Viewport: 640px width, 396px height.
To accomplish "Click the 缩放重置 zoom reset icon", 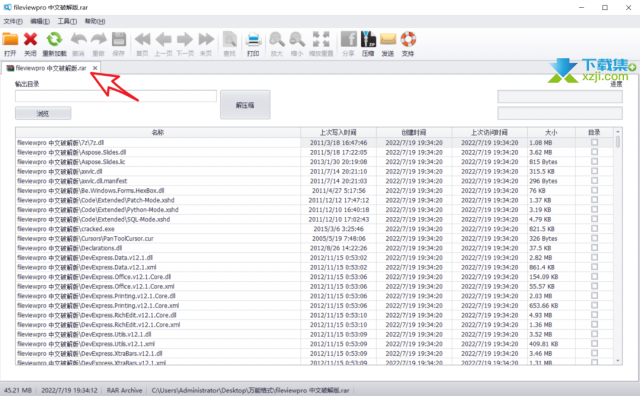I will (321, 40).
